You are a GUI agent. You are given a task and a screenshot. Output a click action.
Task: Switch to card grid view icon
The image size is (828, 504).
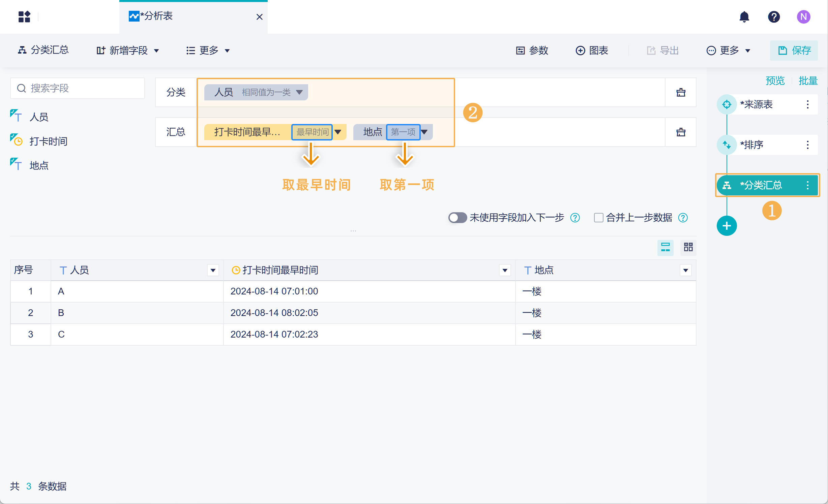coord(688,248)
